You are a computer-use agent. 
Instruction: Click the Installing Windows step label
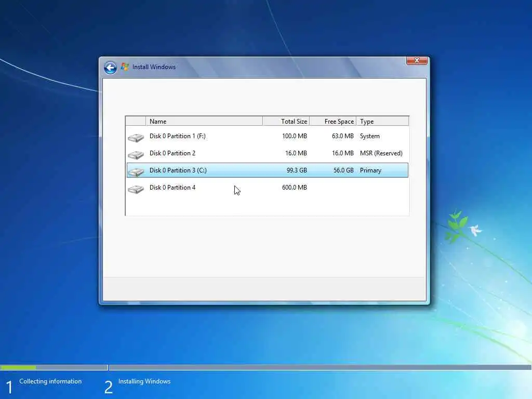click(144, 381)
